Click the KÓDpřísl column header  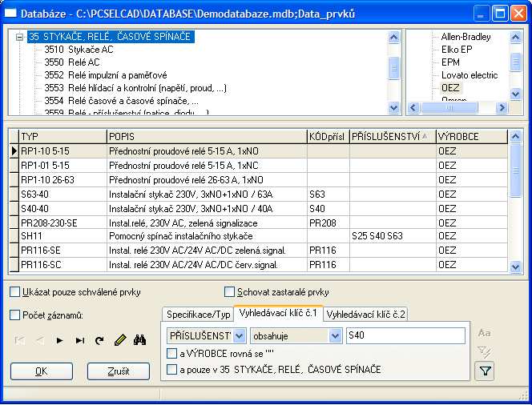point(328,137)
